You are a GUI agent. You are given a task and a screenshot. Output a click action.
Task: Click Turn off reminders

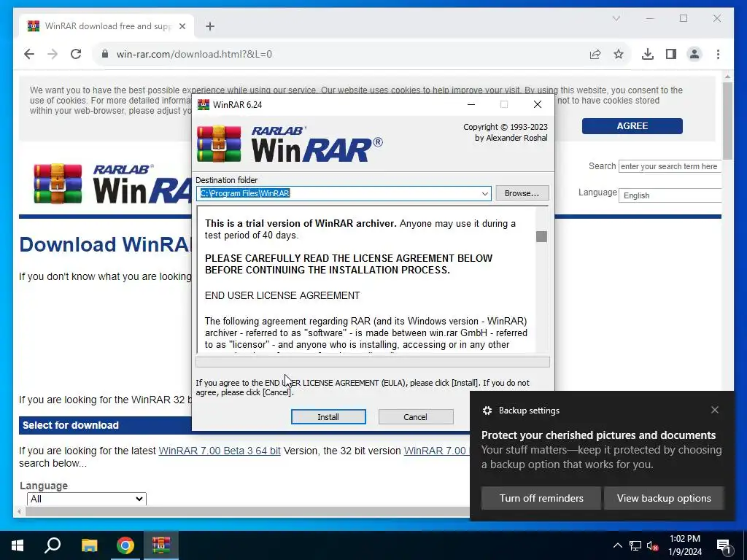coord(541,498)
